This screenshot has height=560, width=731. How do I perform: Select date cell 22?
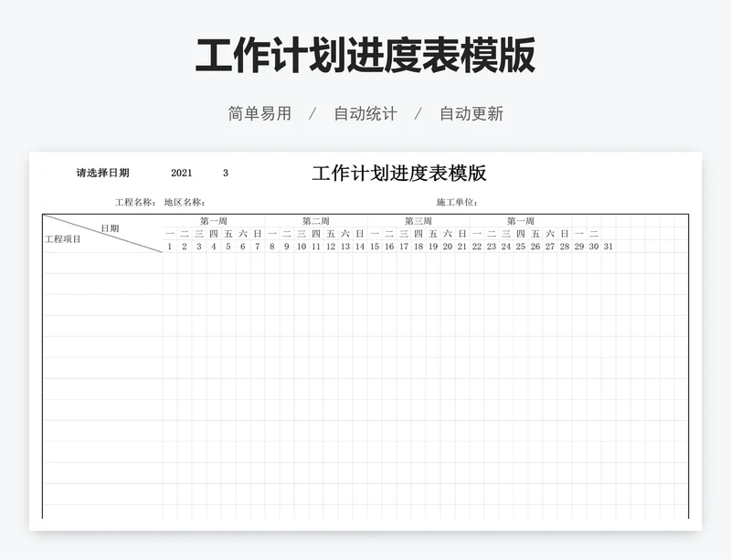[x=477, y=247]
